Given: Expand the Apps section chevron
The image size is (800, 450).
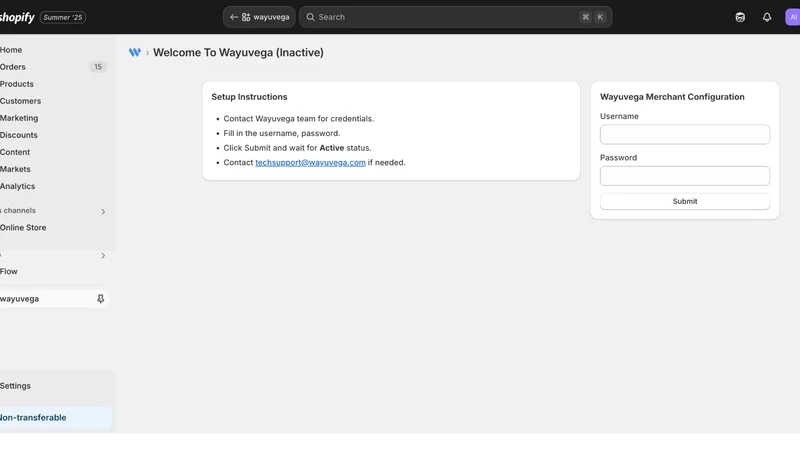Looking at the screenshot, I should [x=103, y=256].
